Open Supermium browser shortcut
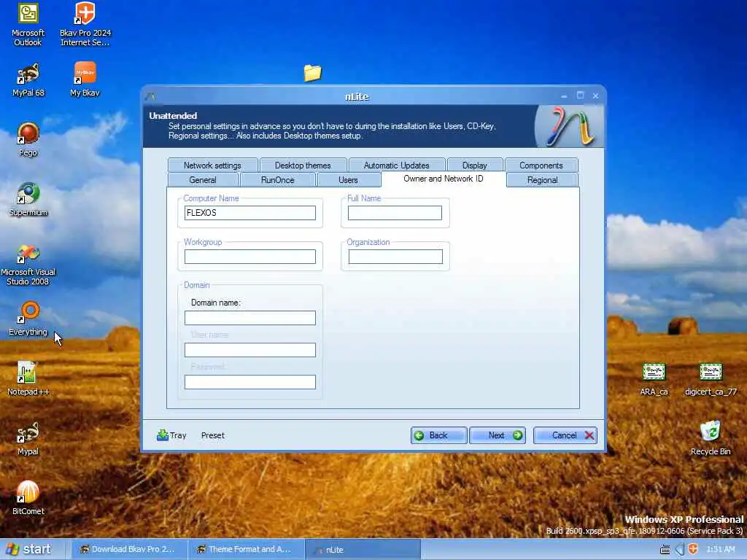Screen dimensions: 747x560 (x=28, y=200)
